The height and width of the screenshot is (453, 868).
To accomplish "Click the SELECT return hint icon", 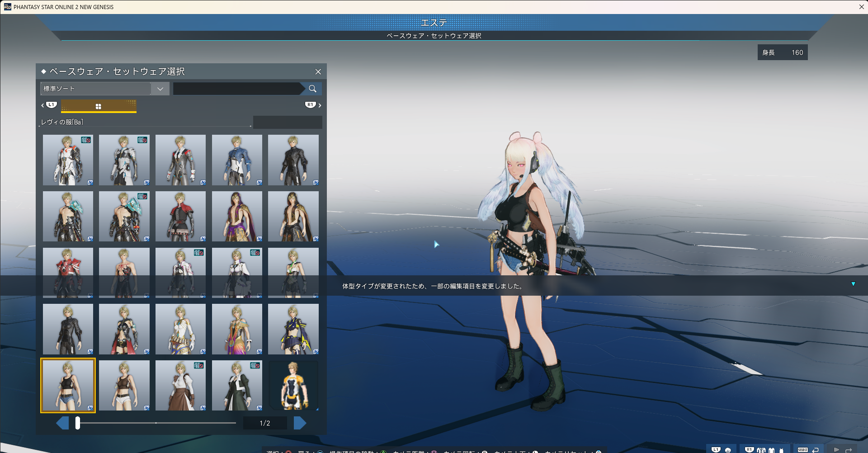I will click(808, 449).
